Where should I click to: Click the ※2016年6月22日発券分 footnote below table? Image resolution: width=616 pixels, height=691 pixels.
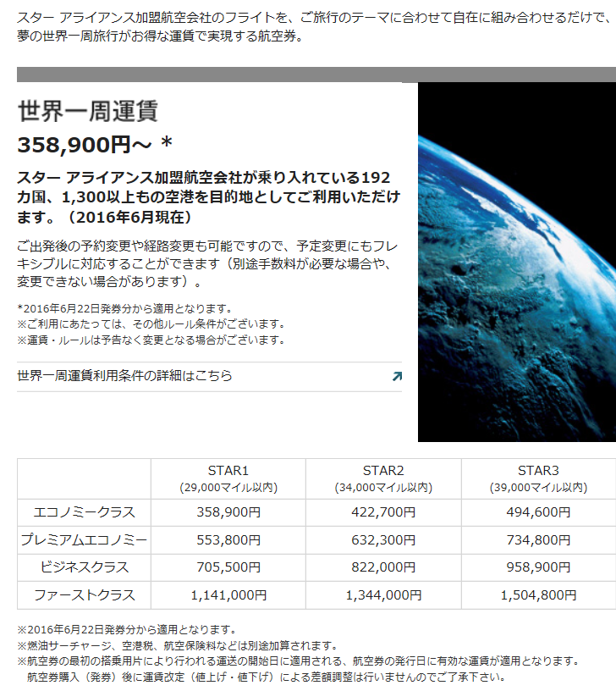click(x=127, y=629)
